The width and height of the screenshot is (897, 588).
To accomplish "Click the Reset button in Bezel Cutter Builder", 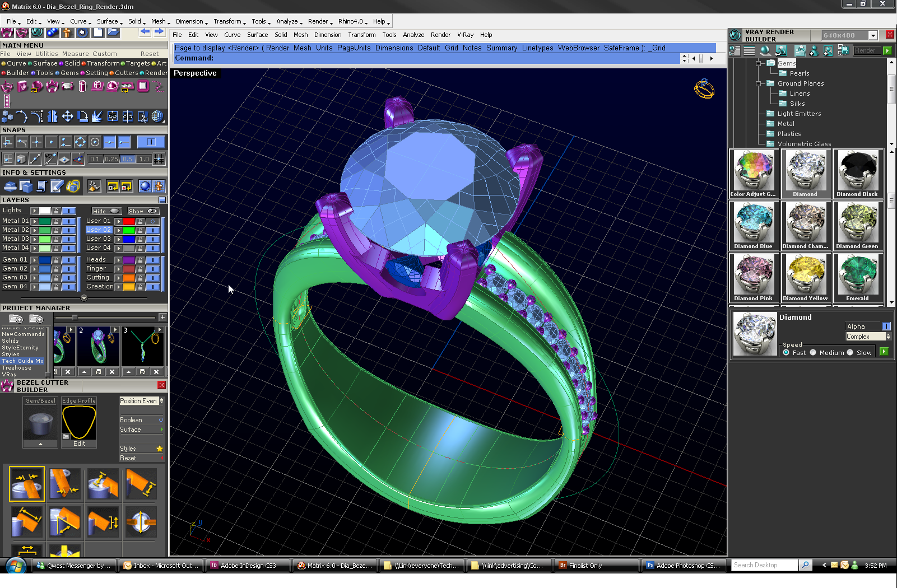I will point(141,458).
